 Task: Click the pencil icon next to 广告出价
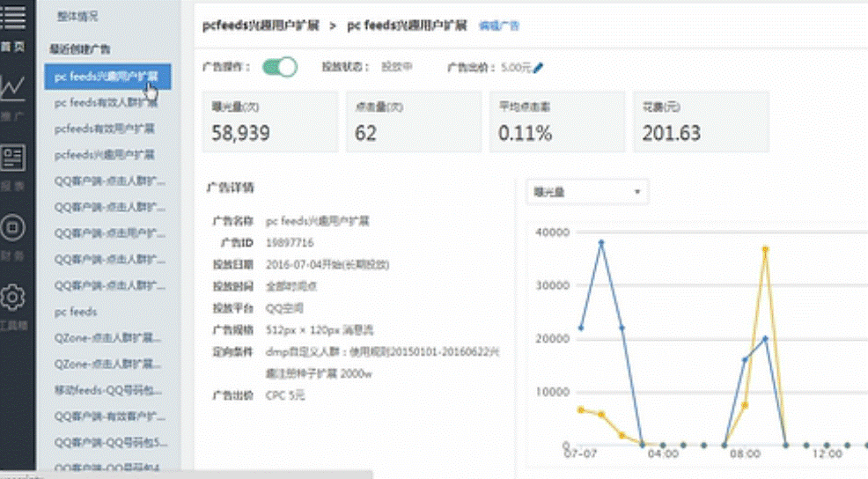[x=538, y=67]
